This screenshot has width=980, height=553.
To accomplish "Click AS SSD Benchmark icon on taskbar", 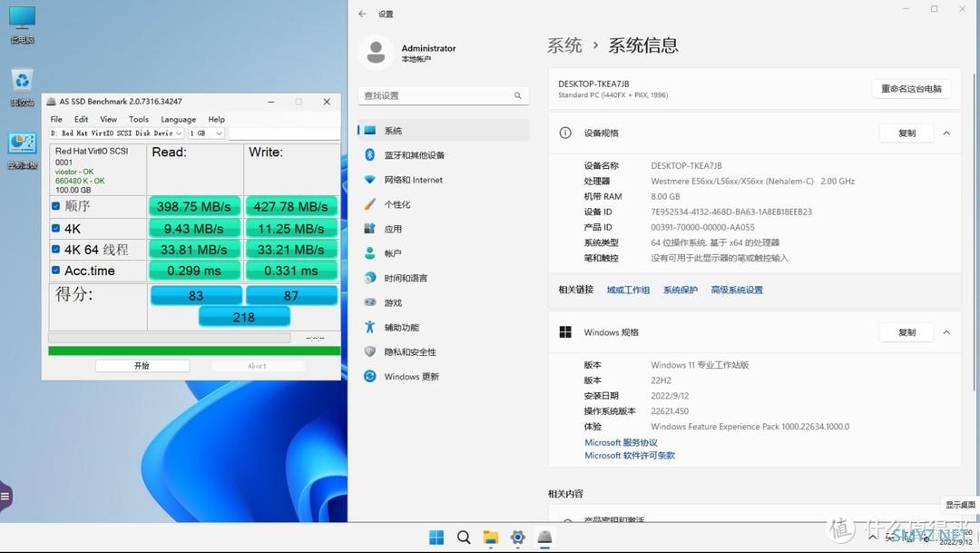I will [x=545, y=538].
